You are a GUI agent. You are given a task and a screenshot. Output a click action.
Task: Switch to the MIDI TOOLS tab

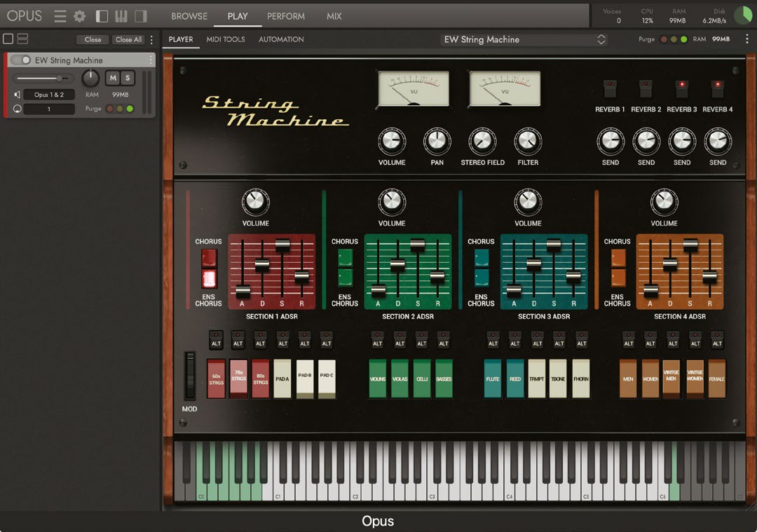226,39
